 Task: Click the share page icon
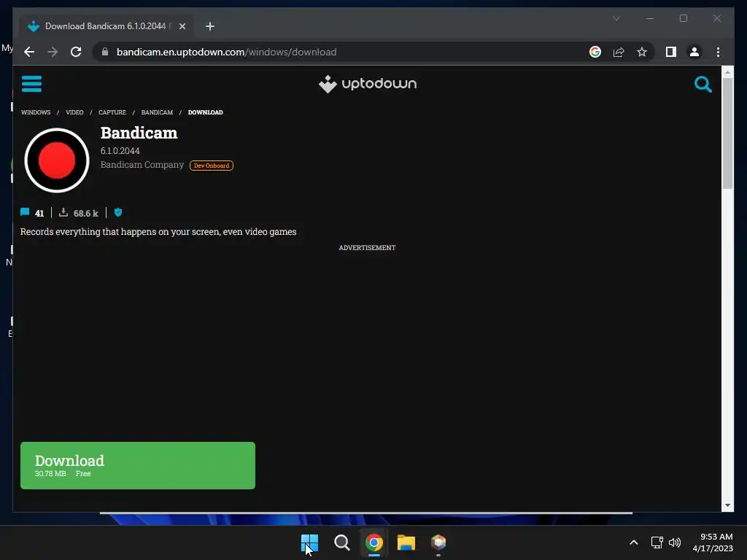click(619, 52)
